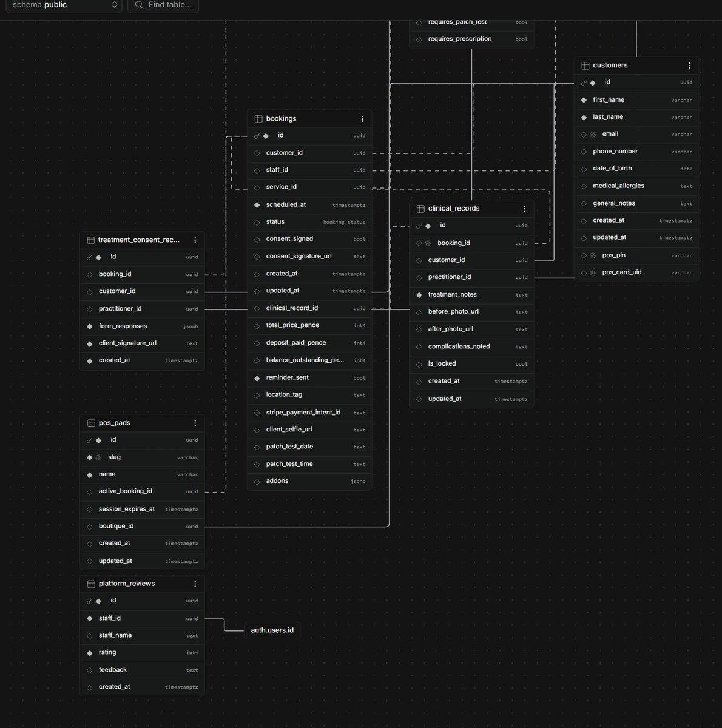This screenshot has width=722, height=728.
Task: Click the unique fingerprint icon beside pos_pads slug
Action: 98,457
